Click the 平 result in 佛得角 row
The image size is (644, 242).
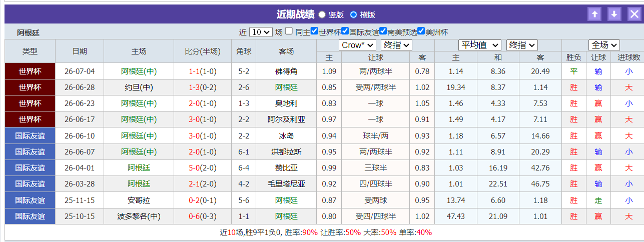coord(574,71)
